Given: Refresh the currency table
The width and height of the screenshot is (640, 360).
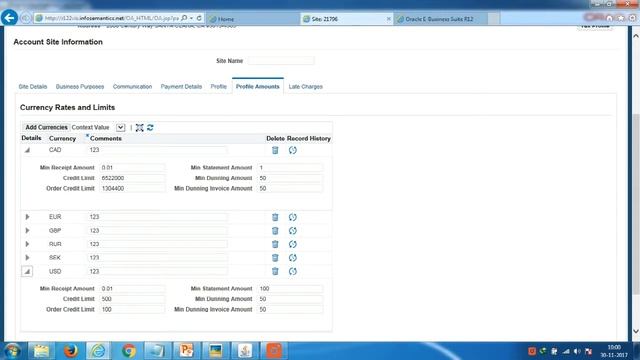Looking at the screenshot, I should (x=150, y=127).
